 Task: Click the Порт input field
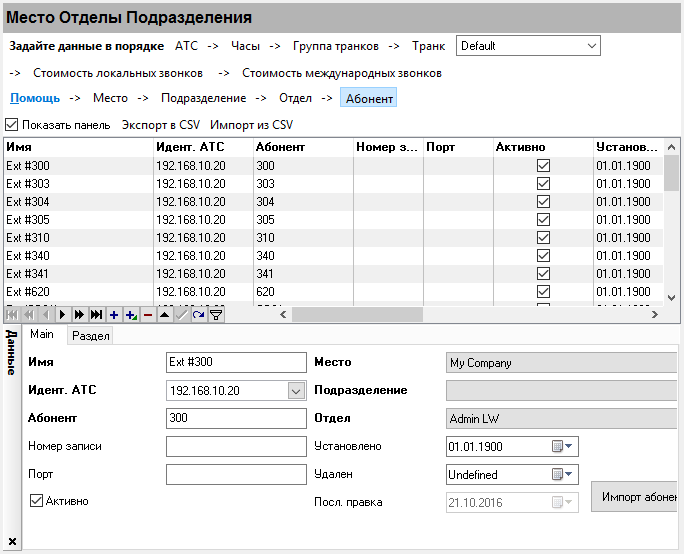tap(236, 474)
